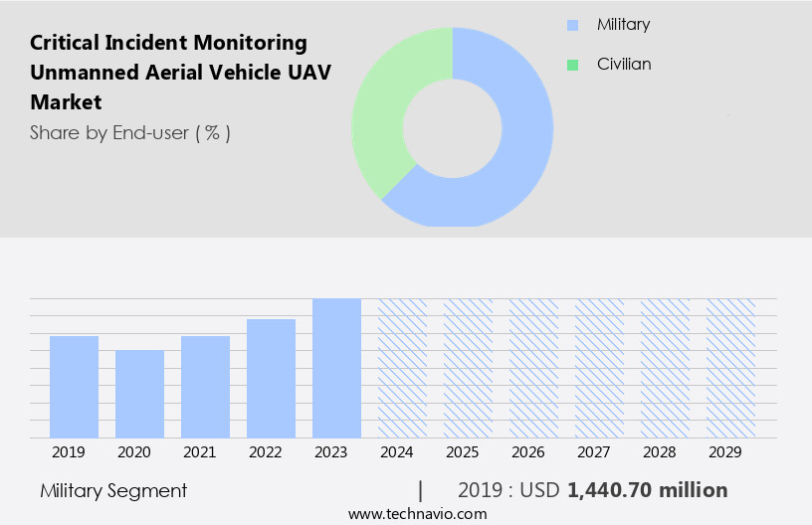
Task: Click the Military legend color swatch
Action: tap(572, 25)
